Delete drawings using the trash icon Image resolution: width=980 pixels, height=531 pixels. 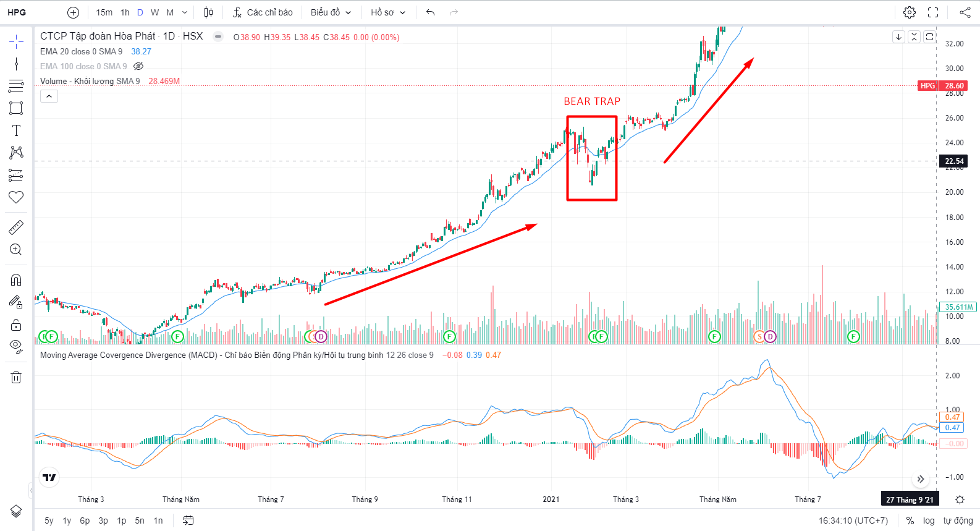[16, 377]
